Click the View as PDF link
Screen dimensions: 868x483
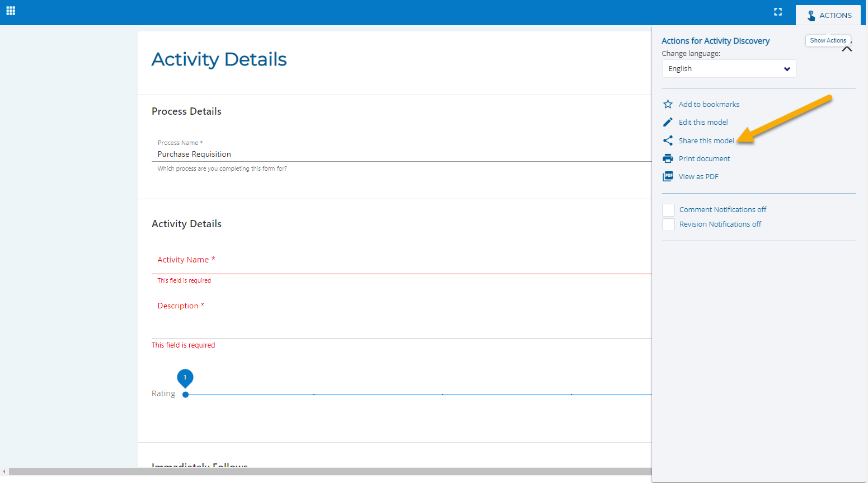(698, 176)
